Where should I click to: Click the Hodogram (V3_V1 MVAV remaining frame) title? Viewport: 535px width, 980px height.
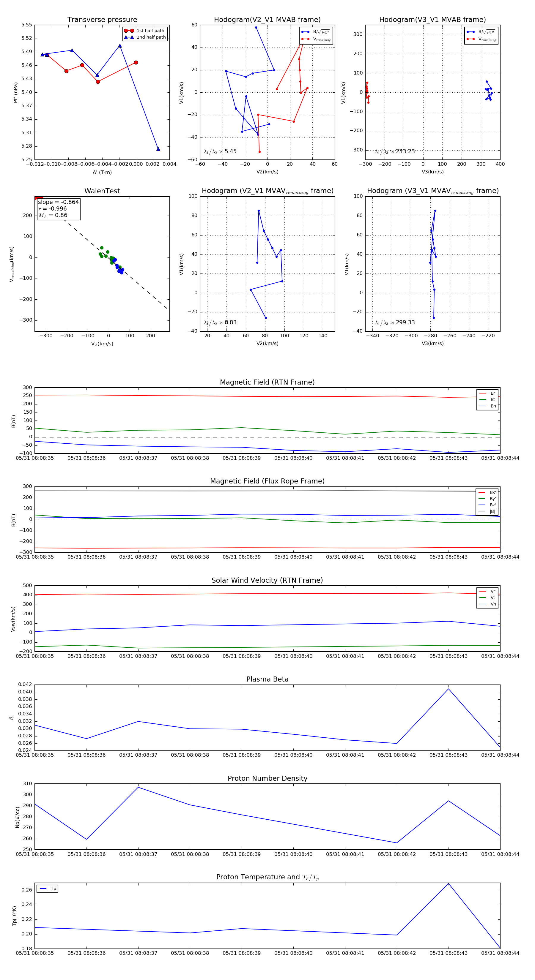coord(432,191)
